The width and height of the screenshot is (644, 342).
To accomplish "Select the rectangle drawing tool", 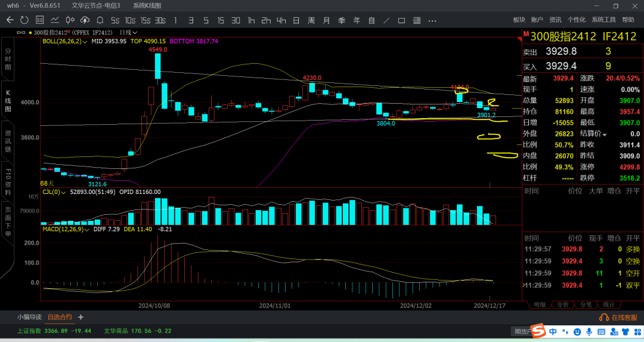I will click(401, 20).
